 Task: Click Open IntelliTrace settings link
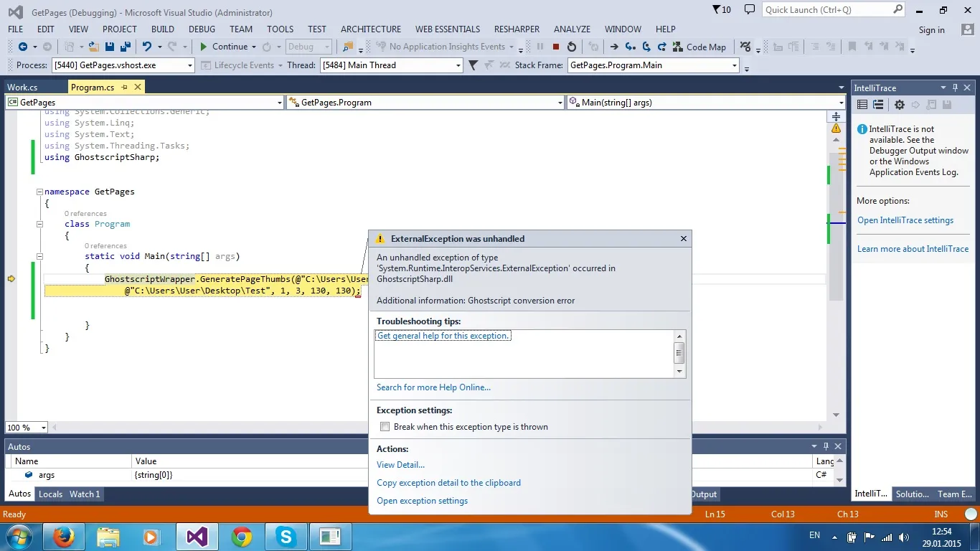tap(905, 220)
